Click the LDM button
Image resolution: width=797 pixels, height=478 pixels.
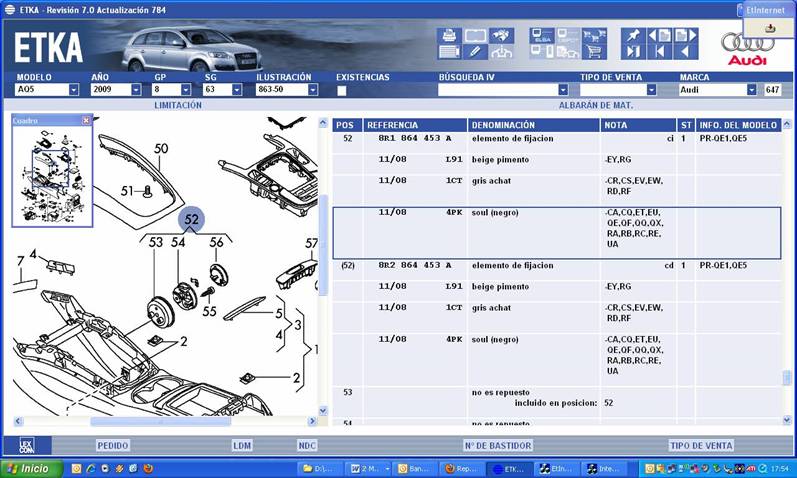(242, 445)
